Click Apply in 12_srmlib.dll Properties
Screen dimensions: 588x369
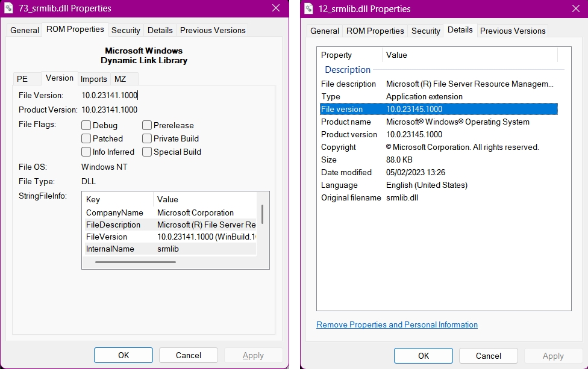click(x=553, y=356)
